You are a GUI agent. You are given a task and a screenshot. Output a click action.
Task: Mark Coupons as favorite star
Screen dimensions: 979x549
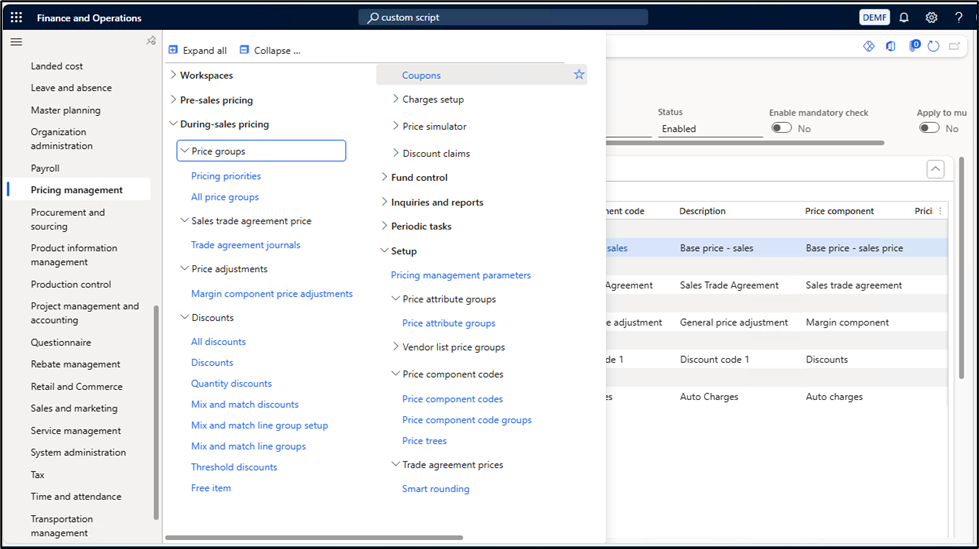click(x=579, y=74)
